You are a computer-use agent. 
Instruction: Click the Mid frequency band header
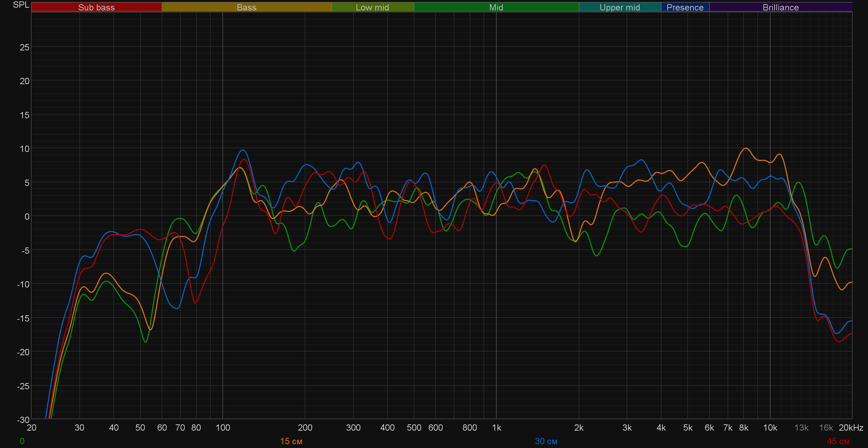pos(496,7)
